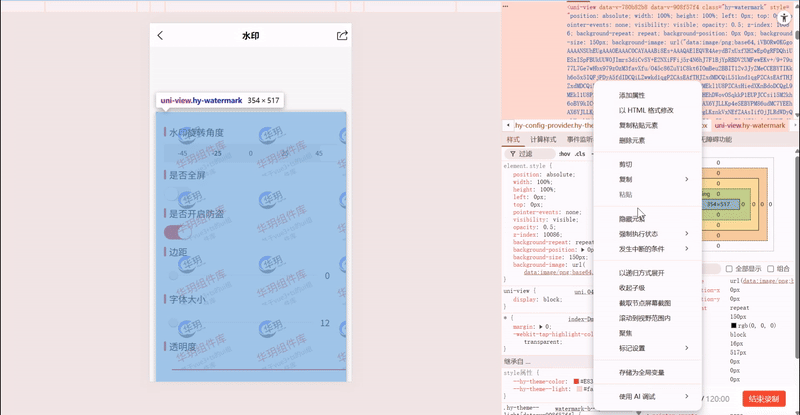800x415 pixels.
Task: Toggle the .cls class editor button
Action: click(x=580, y=154)
